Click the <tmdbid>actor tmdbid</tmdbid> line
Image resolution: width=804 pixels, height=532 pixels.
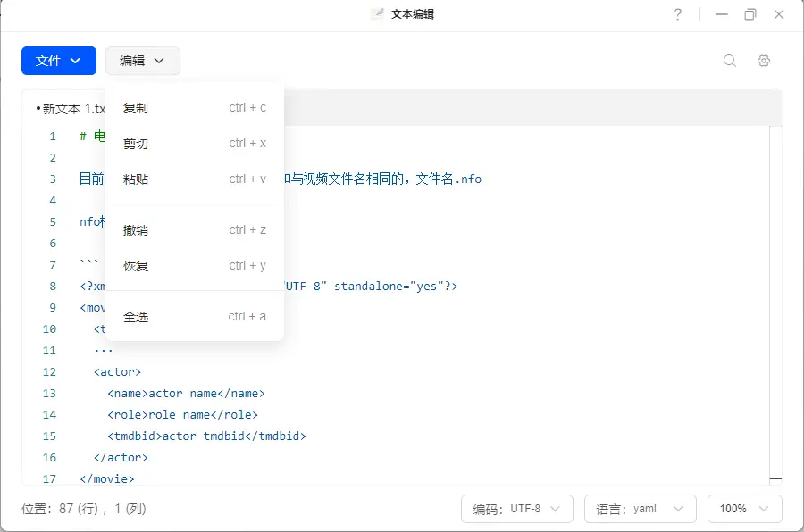pyautogui.click(x=206, y=436)
